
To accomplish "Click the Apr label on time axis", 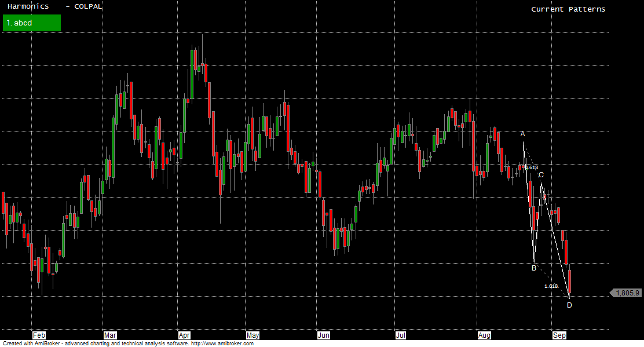I will click(x=184, y=335).
